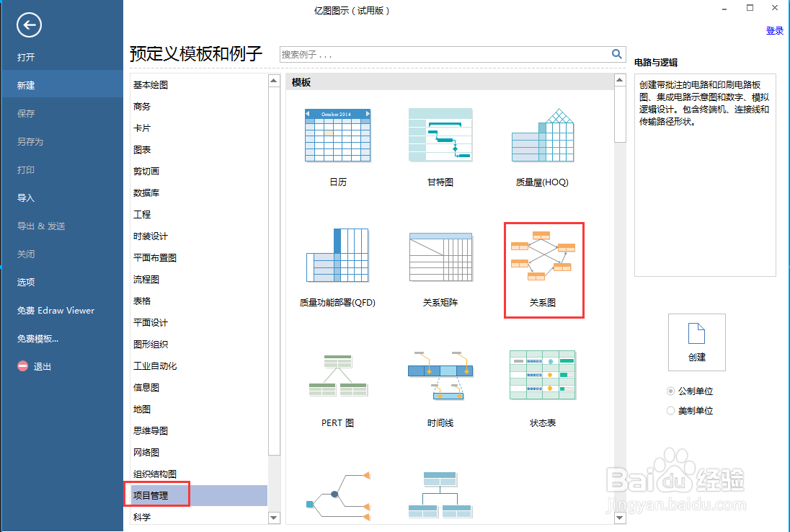This screenshot has width=790, height=532.
Task: Click template pane scroll down arrow
Action: pyautogui.click(x=620, y=518)
